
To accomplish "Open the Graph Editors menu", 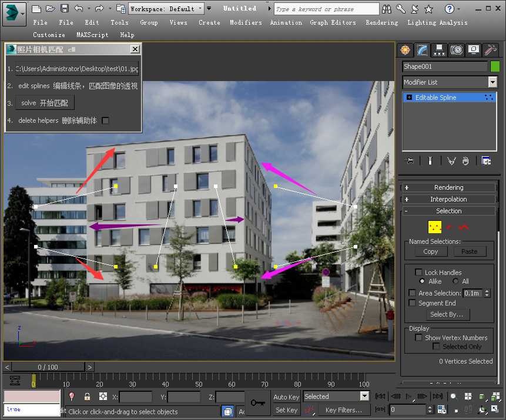I will (x=333, y=22).
